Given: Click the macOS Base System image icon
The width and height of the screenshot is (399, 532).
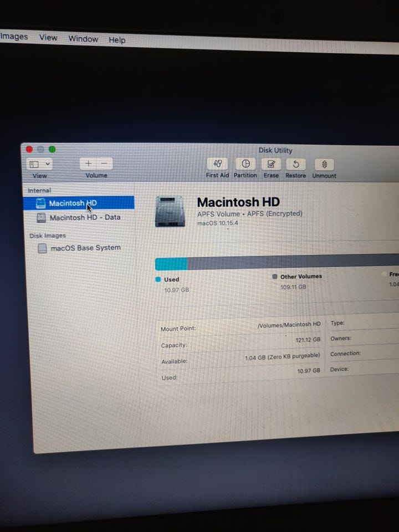Looking at the screenshot, I should (43, 248).
